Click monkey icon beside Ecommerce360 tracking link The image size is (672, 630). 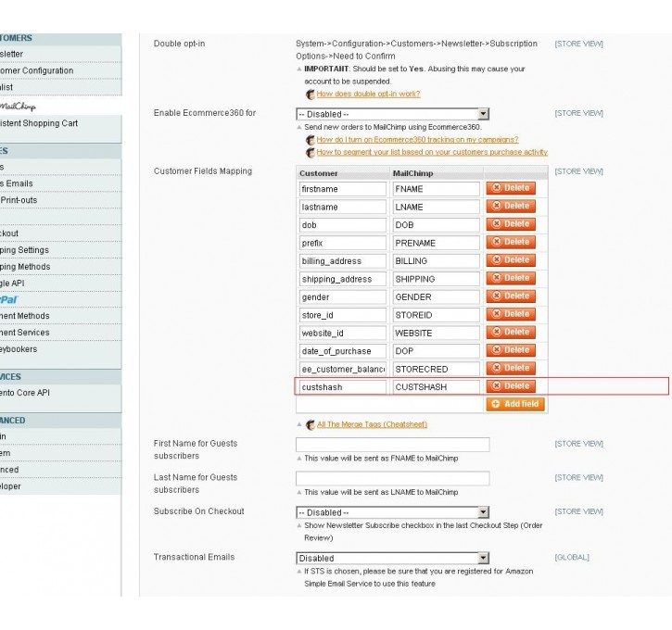click(311, 140)
